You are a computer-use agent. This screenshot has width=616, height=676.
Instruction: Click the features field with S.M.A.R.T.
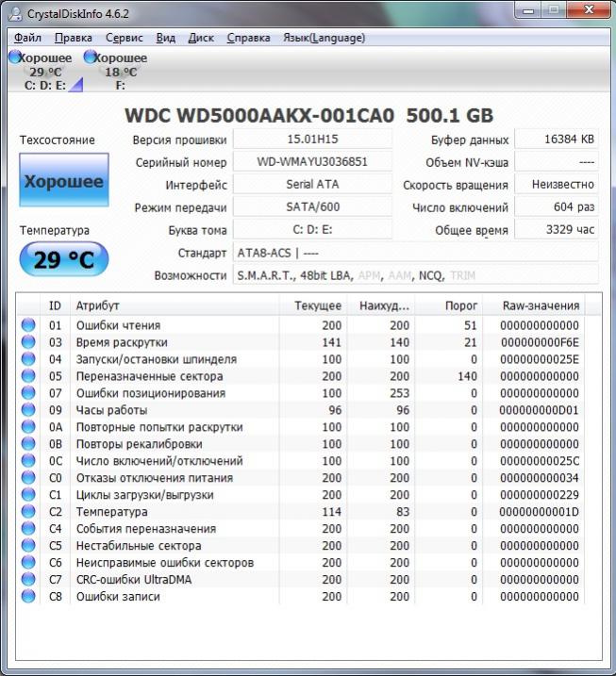pyautogui.click(x=416, y=275)
